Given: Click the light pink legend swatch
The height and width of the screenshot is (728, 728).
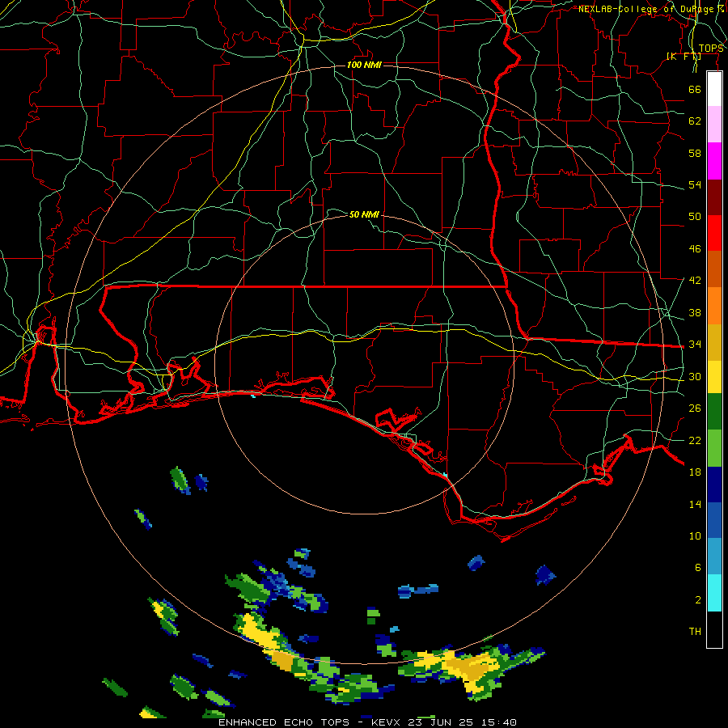Looking at the screenshot, I should [714, 124].
